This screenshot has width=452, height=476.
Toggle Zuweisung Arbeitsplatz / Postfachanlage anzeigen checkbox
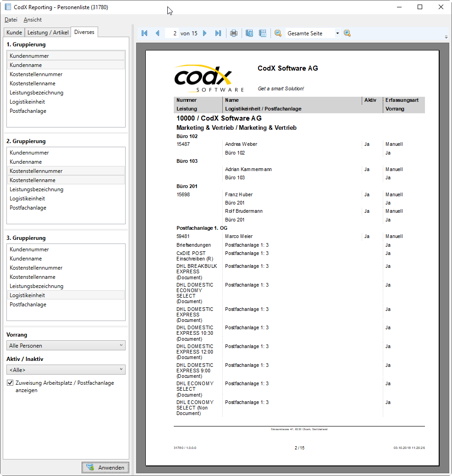pos(10,383)
